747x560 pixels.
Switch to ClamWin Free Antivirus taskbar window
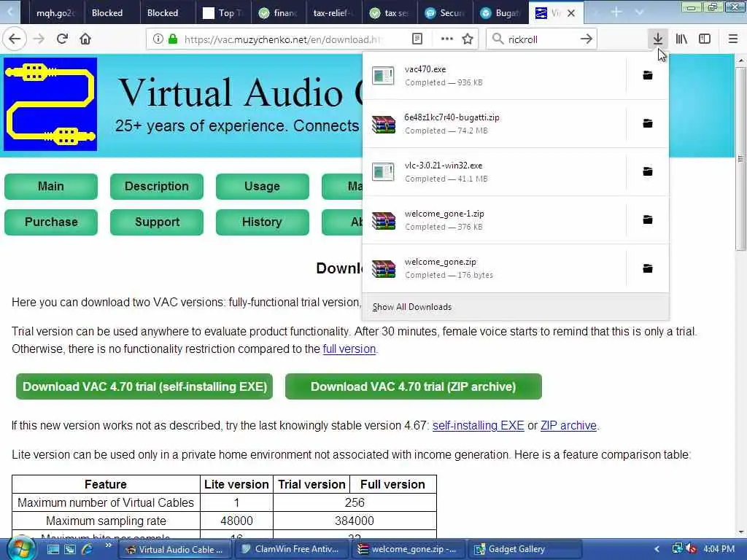tap(290, 549)
